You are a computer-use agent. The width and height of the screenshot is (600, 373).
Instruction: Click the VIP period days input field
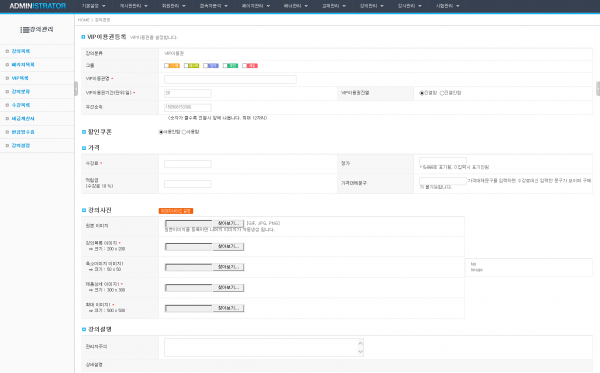click(188, 93)
